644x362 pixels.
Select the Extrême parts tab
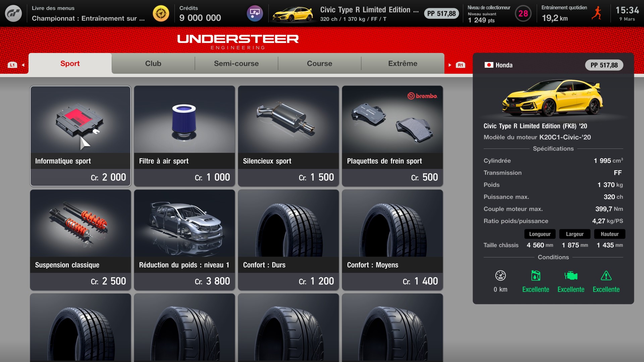403,63
